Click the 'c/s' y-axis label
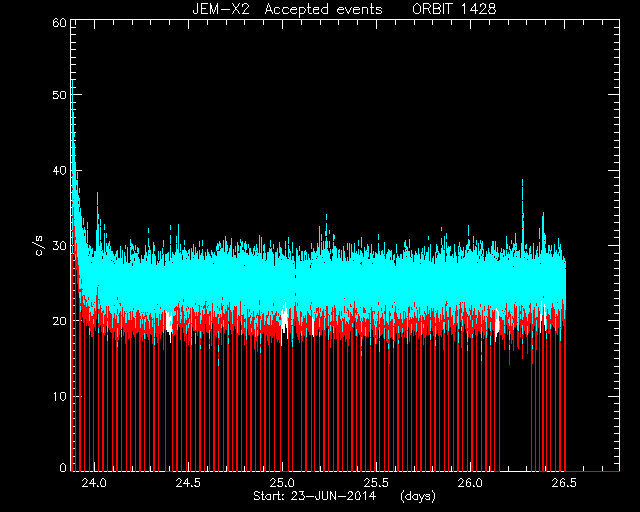The image size is (640, 512). (x=39, y=248)
